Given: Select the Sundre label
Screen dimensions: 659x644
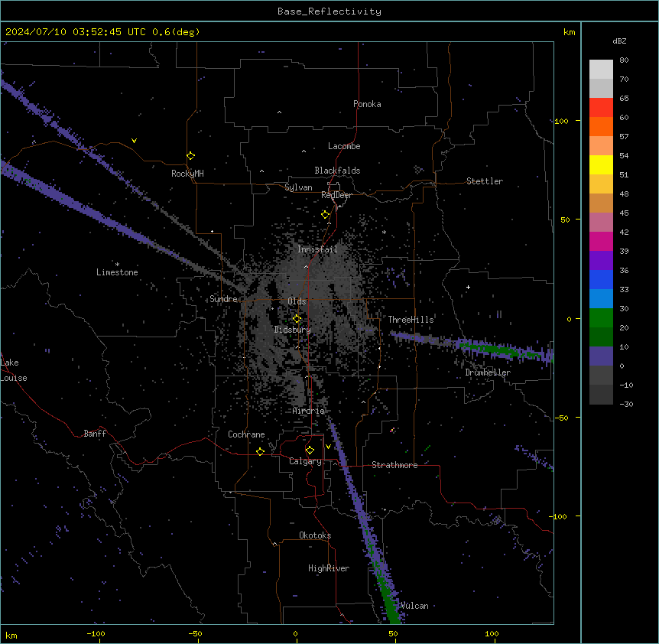Looking at the screenshot, I should 223,299.
